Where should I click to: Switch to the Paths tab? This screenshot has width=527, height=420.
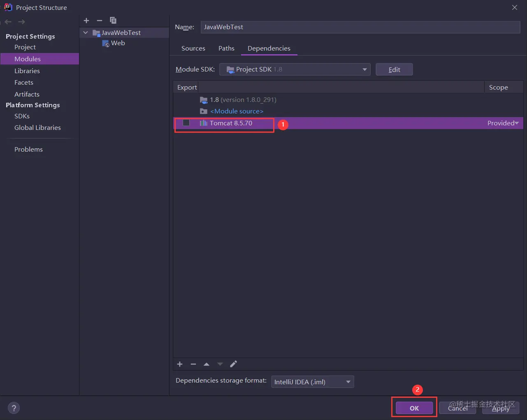click(x=226, y=48)
